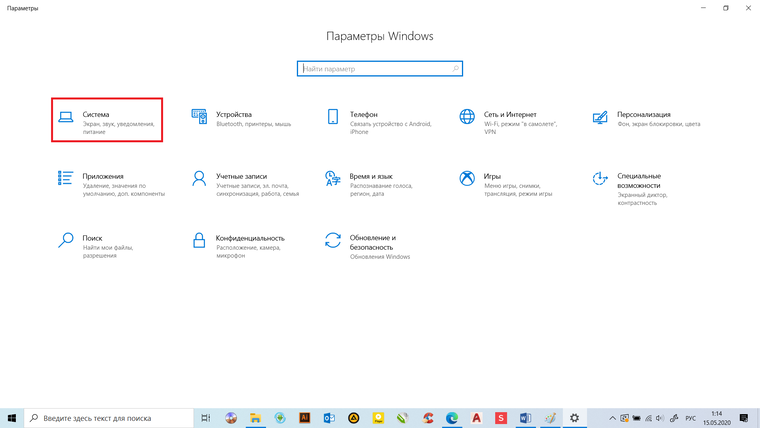Open the Приложения list icon
Viewport: 760px width, 428px height.
pos(65,178)
